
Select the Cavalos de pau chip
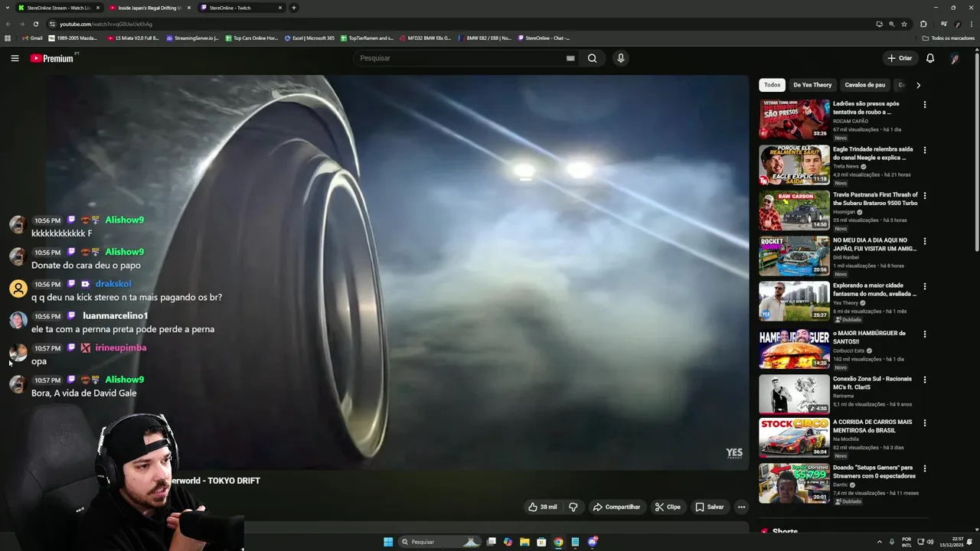pyautogui.click(x=864, y=85)
